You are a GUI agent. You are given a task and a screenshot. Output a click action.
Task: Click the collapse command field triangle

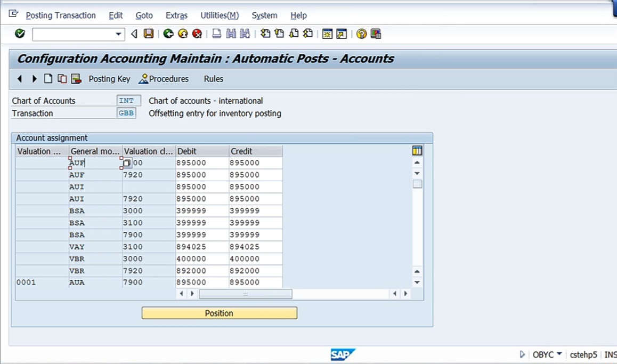click(134, 34)
